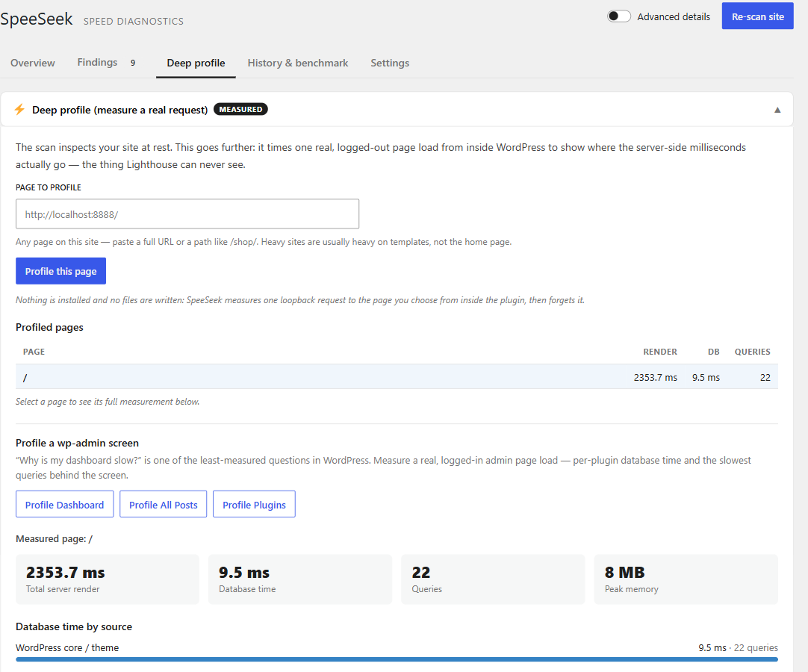Click the 9.5 ms DB cell in table
The width and height of the screenshot is (808, 672).
[x=706, y=377]
